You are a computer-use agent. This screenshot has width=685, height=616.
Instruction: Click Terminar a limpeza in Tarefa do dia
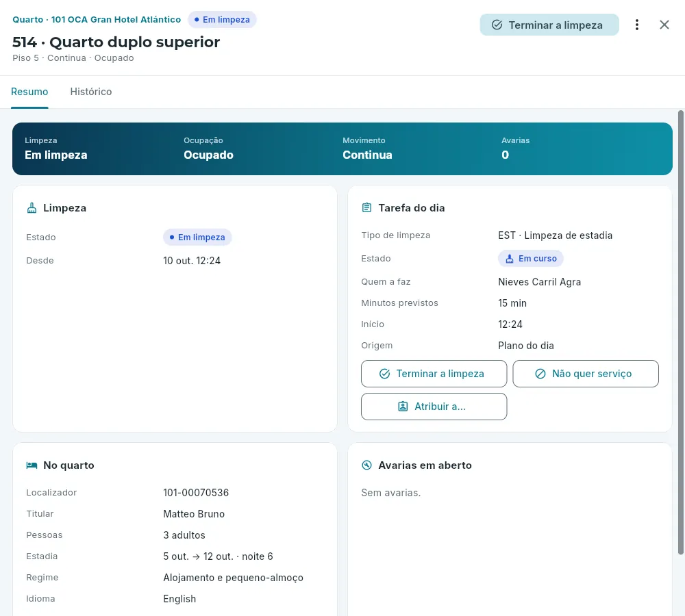(434, 374)
